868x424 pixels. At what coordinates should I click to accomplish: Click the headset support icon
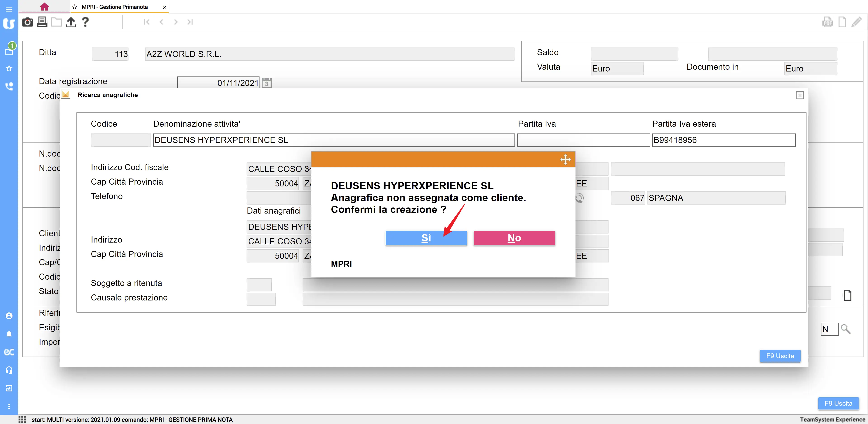9,370
